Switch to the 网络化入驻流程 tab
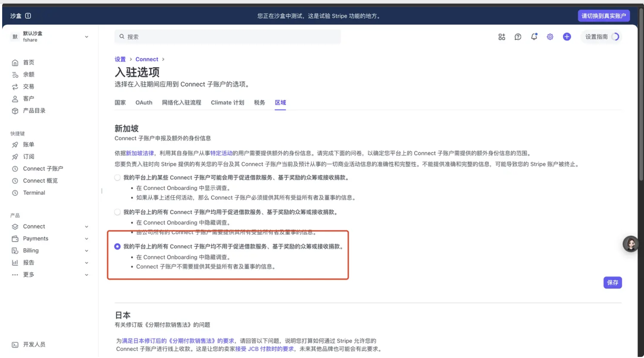 point(181,103)
